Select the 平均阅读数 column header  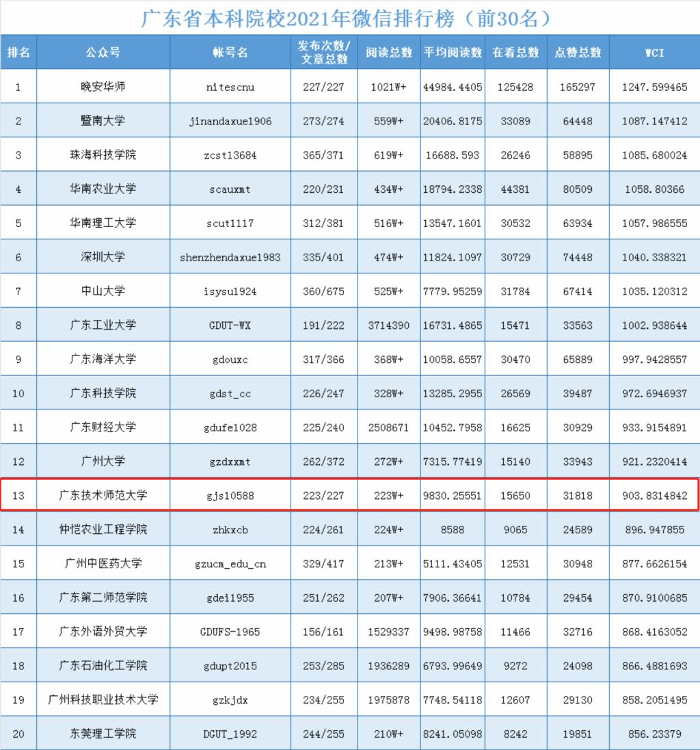453,53
